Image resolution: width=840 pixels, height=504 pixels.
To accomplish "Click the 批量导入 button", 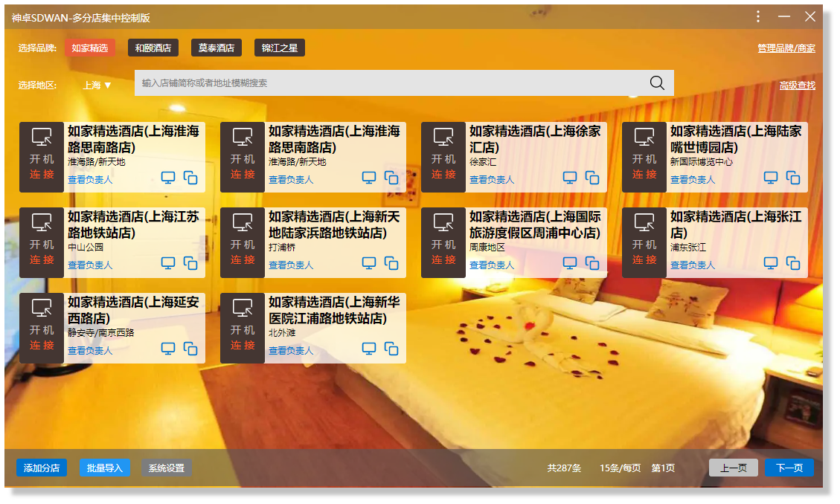I will coord(105,468).
